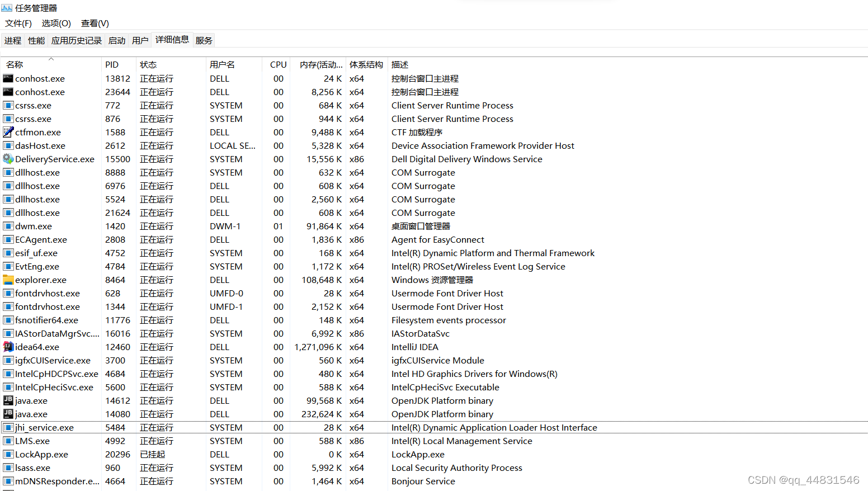
Task: Select the dllhost.exe row with PID 21624
Action: tap(434, 213)
